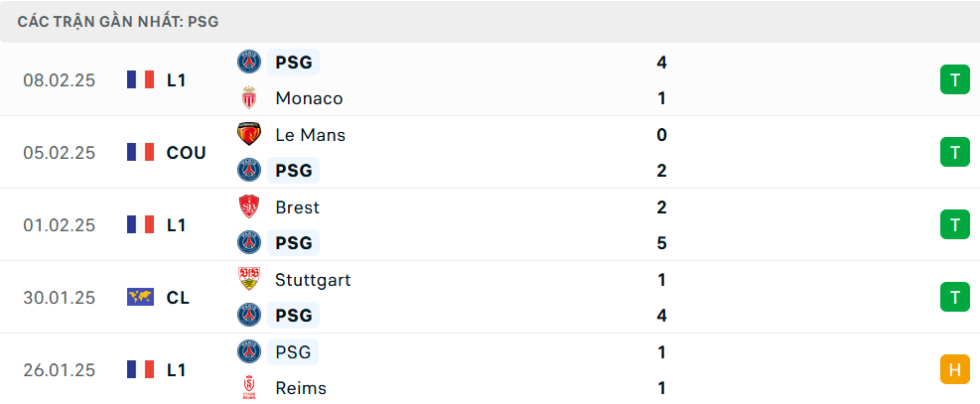
Task: Click the French flag on 05.02.25 row
Action: 141,152
